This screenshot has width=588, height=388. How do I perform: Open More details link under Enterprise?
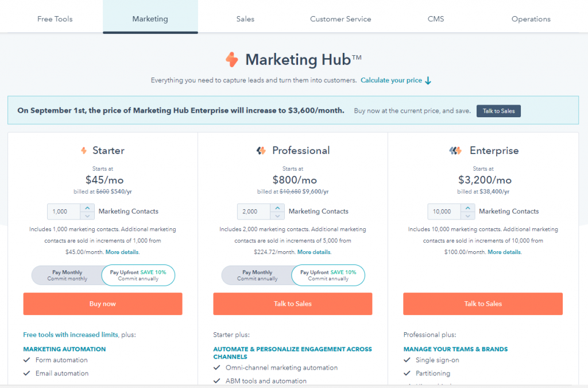tap(504, 252)
